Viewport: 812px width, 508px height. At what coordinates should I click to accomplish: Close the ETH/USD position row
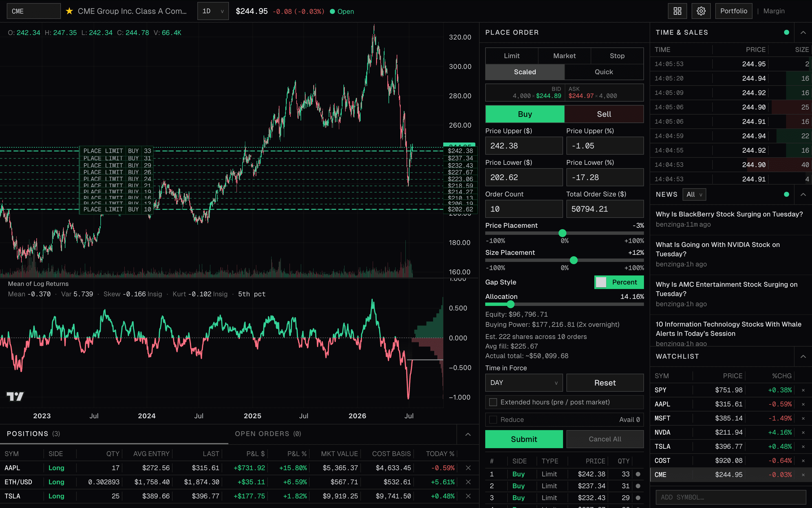[x=468, y=482]
